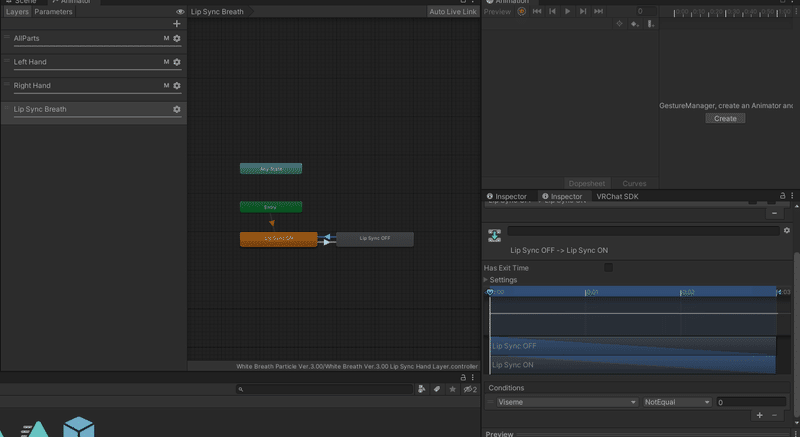Select Right Hand layer
The width and height of the screenshot is (800, 437).
[x=94, y=87]
